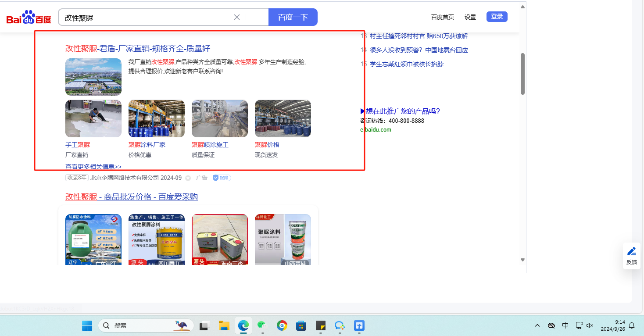Open the two metal cans product image
The width and height of the screenshot is (644, 336).
click(x=220, y=239)
